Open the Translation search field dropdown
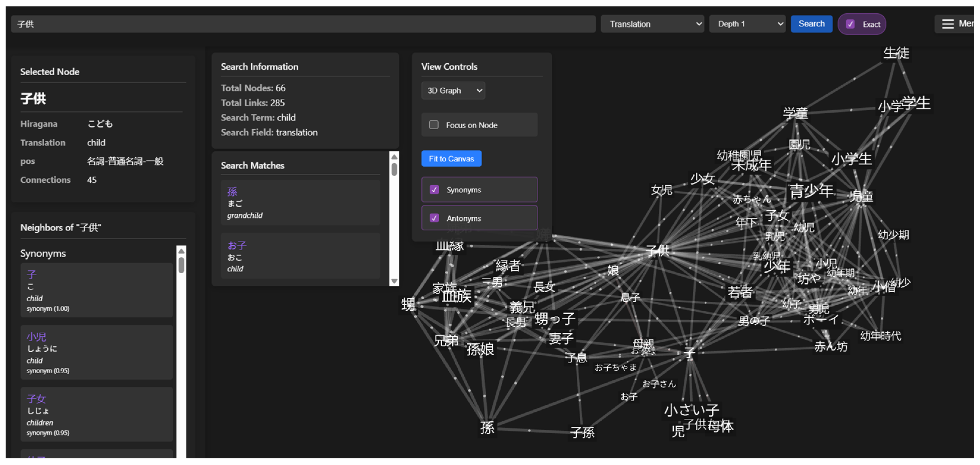The height and width of the screenshot is (465, 980). tap(652, 24)
